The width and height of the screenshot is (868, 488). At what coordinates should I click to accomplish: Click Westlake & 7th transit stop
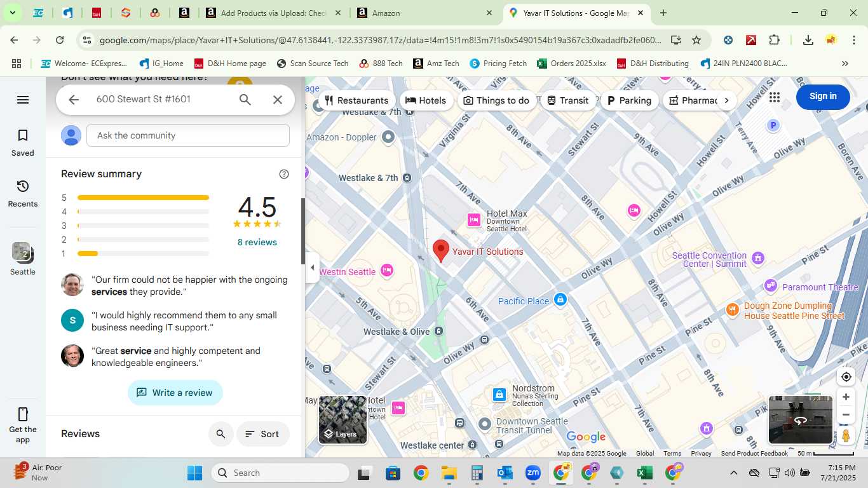(407, 178)
